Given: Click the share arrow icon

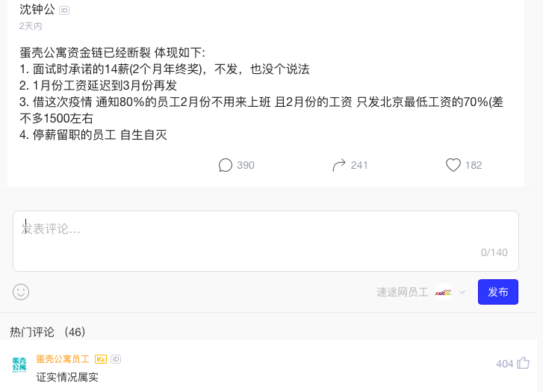Looking at the screenshot, I should click(339, 165).
